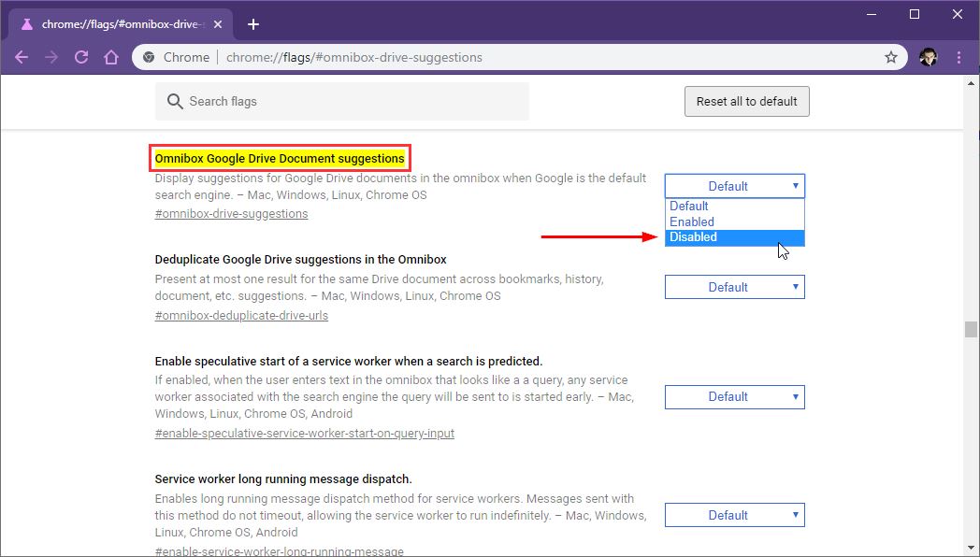Open Chrome's three-dot menu
This screenshot has height=557, width=980.
[958, 57]
